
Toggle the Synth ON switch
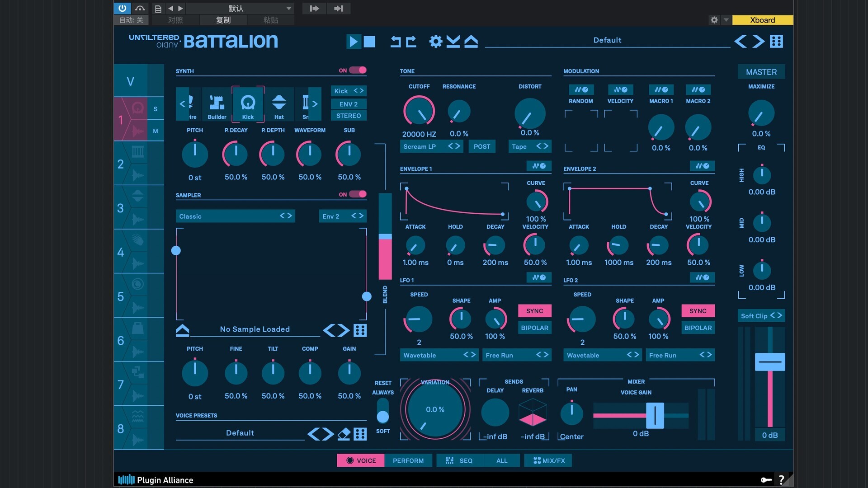pos(357,70)
